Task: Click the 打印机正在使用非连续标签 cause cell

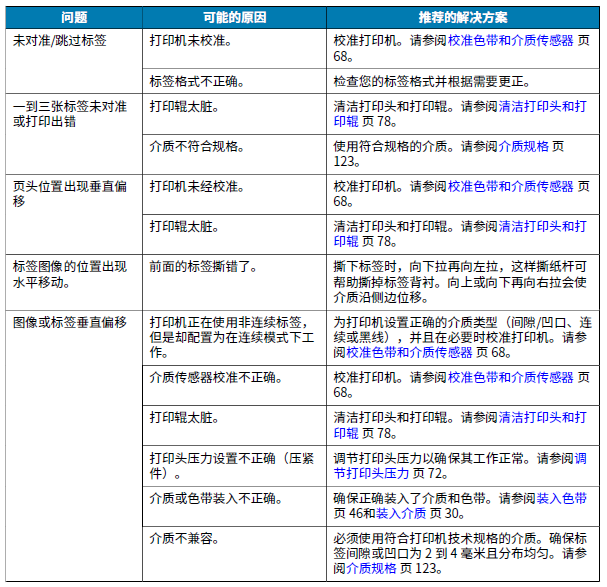Action: pyautogui.click(x=234, y=338)
